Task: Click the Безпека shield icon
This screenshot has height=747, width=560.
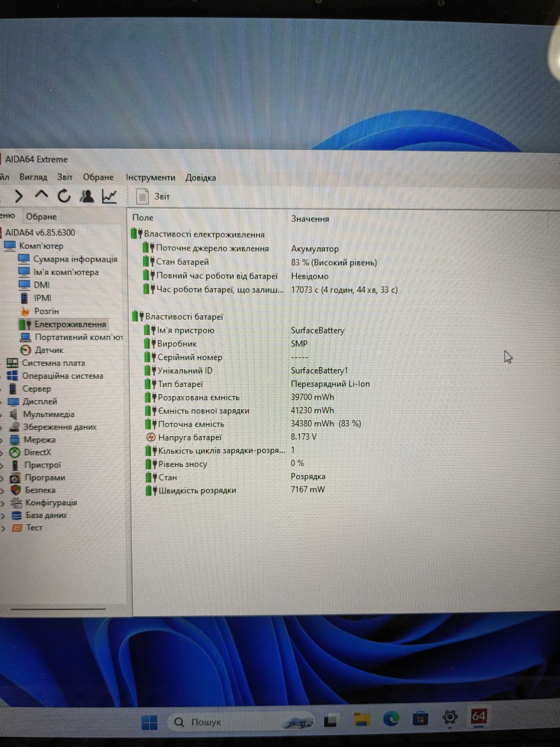Action: (x=15, y=490)
